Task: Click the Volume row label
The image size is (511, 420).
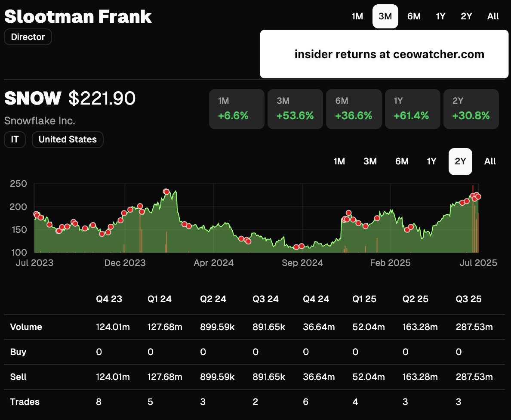Action: coord(26,327)
